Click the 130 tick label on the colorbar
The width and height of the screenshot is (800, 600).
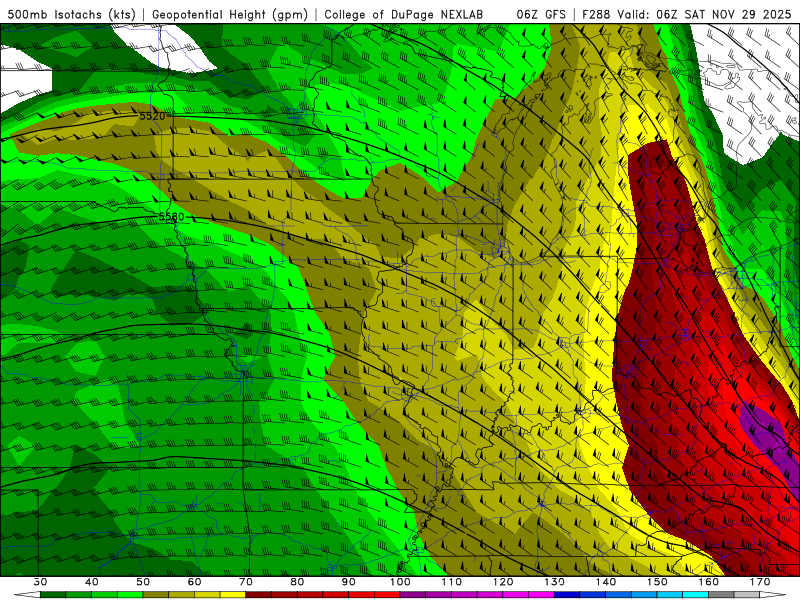point(554,582)
